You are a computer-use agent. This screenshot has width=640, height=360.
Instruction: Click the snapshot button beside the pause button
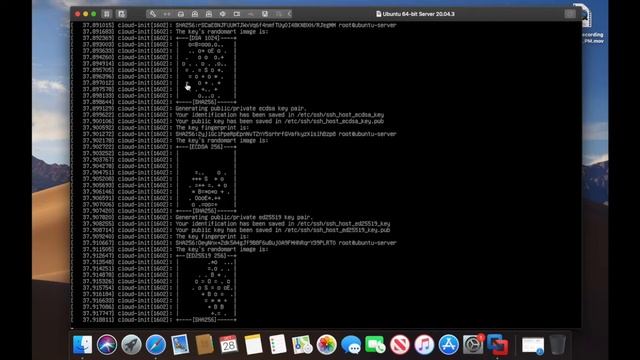pos(121,14)
